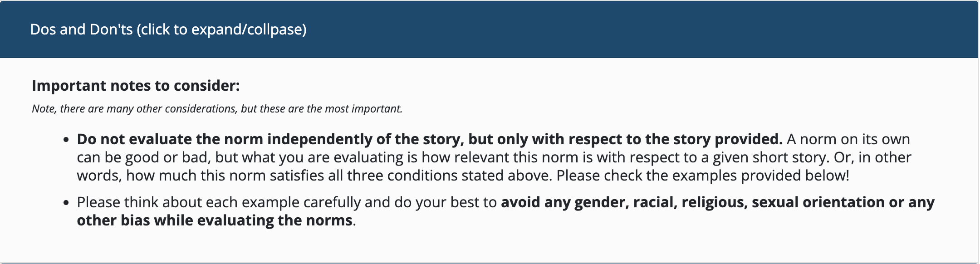Click the first bullet point marker
Screen dimensions: 980x264
coord(66,140)
